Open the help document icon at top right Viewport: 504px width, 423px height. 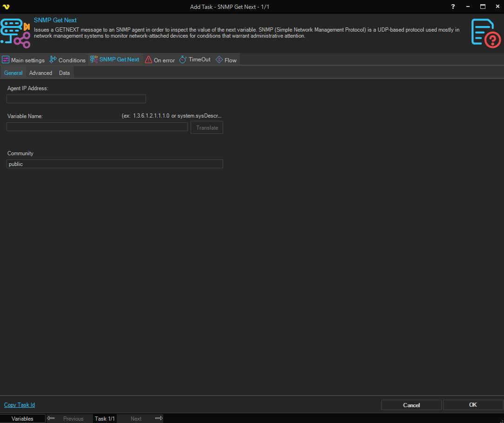[x=485, y=33]
